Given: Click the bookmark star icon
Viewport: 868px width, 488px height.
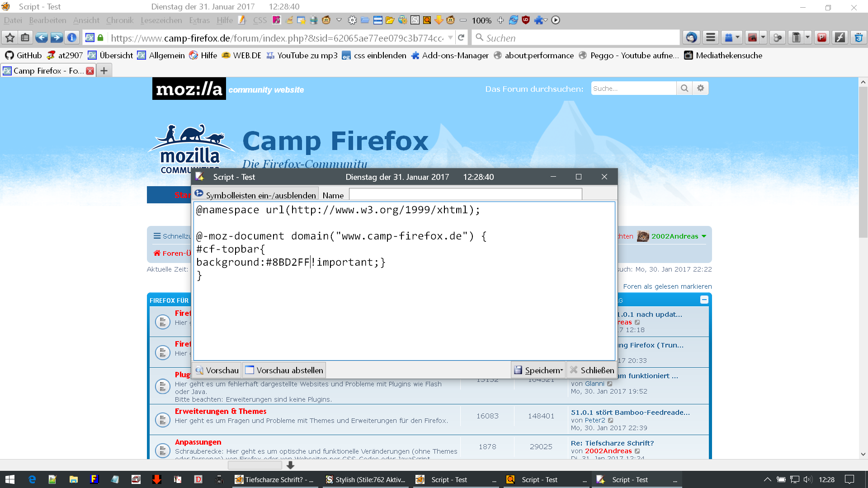Looking at the screenshot, I should 10,38.
